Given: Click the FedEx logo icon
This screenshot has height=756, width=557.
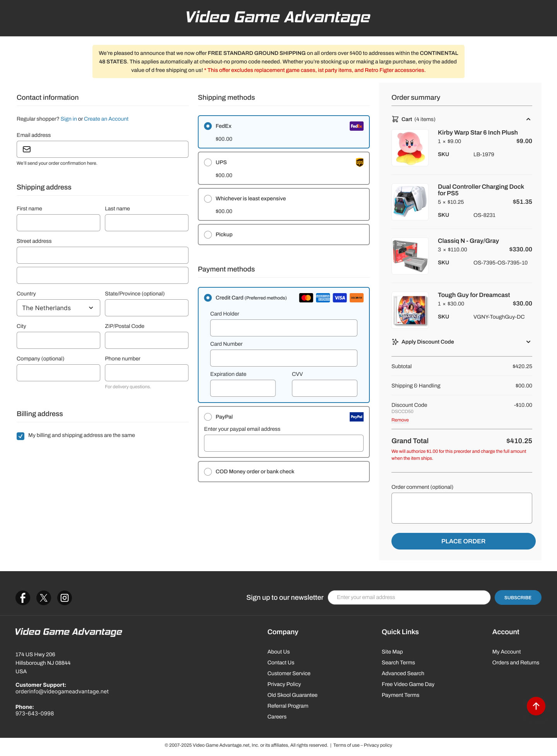Looking at the screenshot, I should coord(356,126).
